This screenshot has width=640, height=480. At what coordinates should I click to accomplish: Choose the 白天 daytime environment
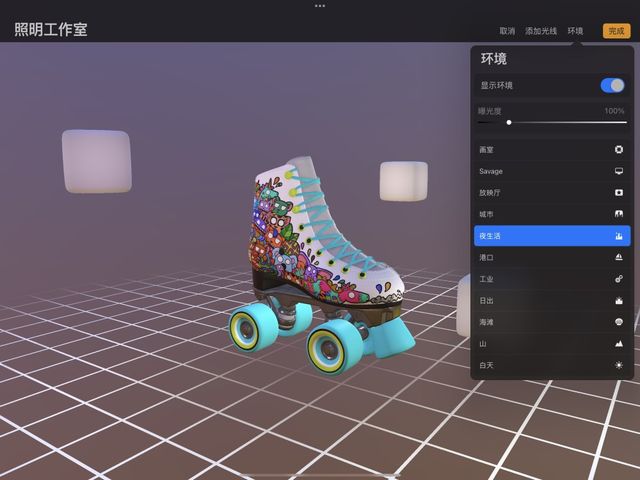(x=552, y=365)
